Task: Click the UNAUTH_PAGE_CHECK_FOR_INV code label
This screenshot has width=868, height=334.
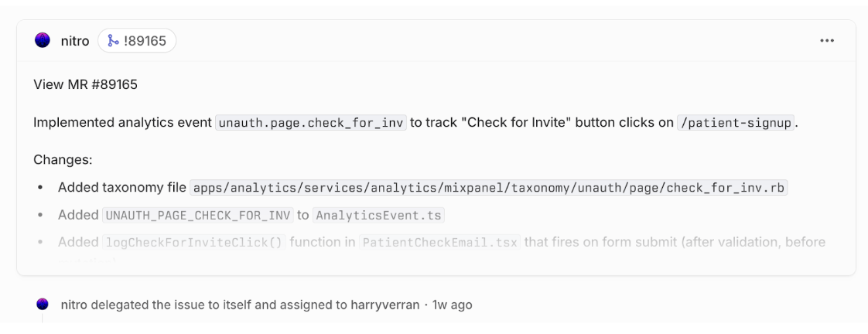Action: 197,216
